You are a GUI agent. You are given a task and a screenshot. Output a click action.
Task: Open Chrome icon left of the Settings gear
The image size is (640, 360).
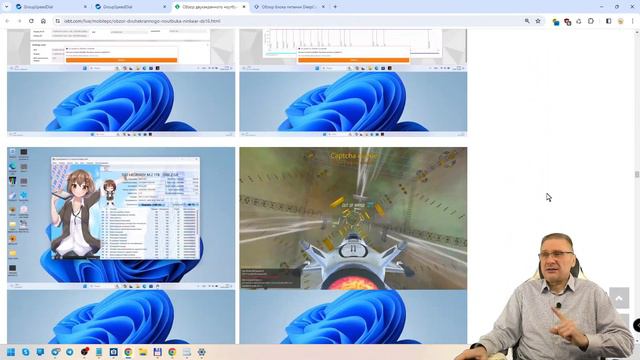tap(172, 352)
